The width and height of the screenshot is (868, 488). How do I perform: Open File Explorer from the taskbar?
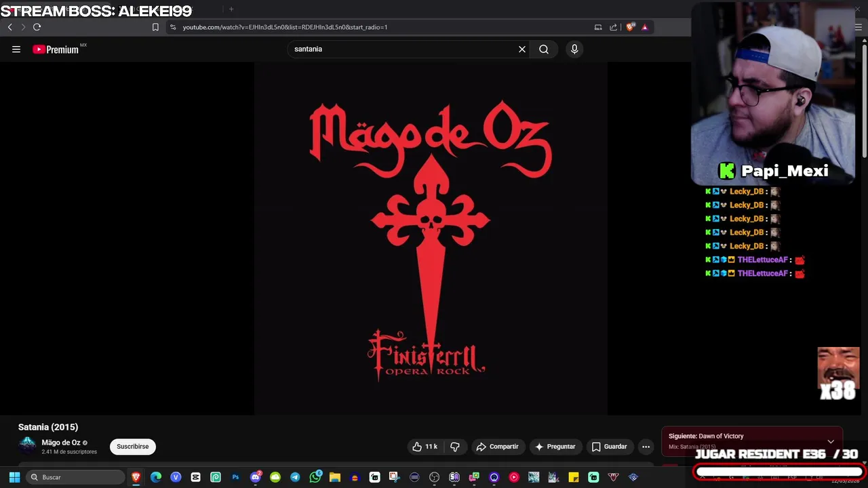coord(335,477)
